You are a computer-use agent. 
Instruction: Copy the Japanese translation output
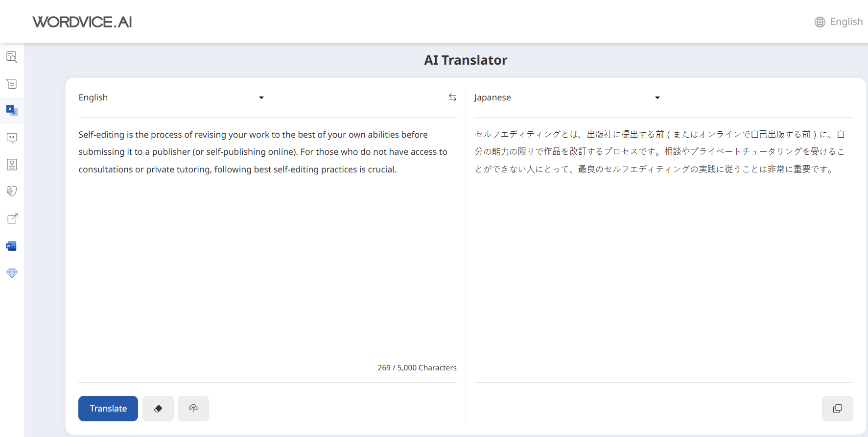[x=837, y=409]
